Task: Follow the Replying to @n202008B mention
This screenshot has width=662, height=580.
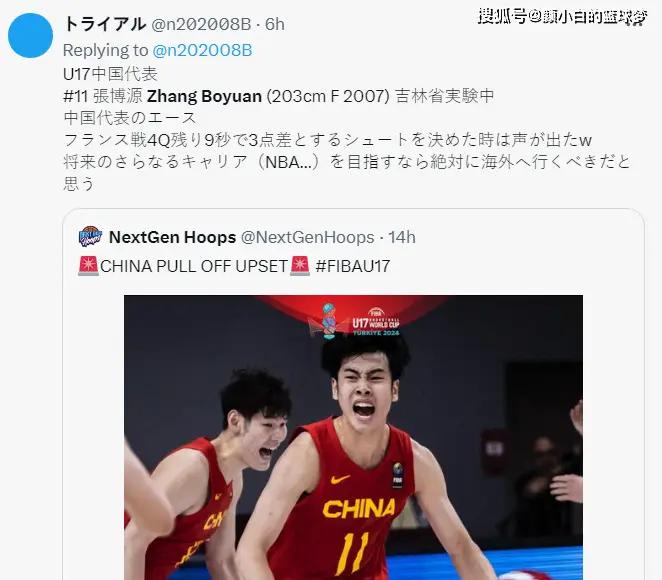Action: point(202,50)
